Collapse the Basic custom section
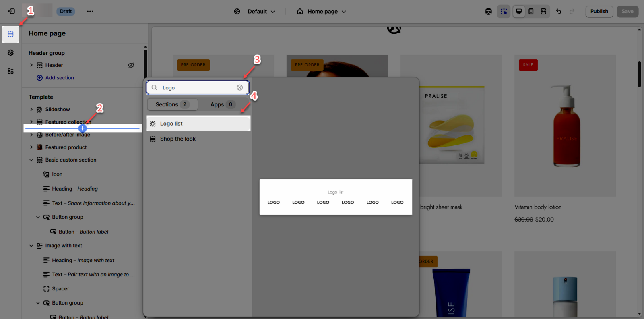The width and height of the screenshot is (644, 319). tap(31, 160)
